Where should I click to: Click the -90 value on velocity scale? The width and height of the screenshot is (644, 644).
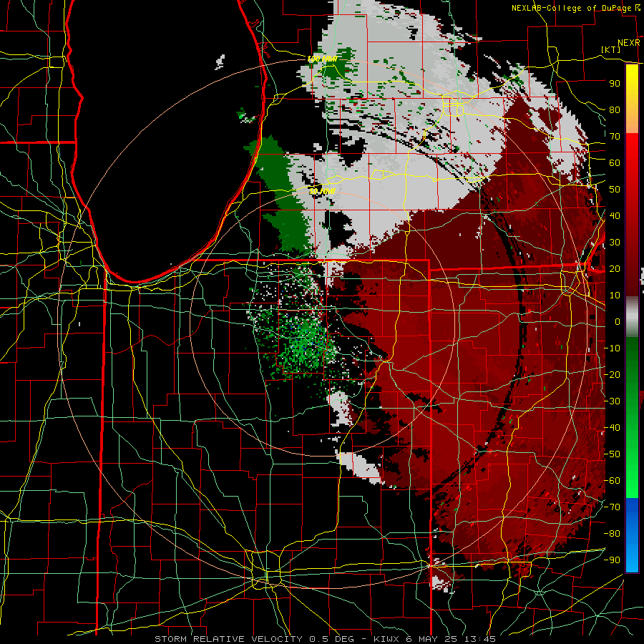click(612, 560)
